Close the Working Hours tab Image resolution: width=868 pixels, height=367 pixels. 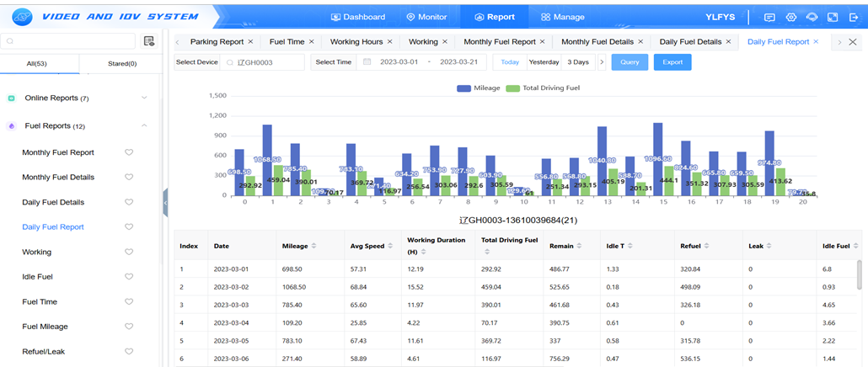[389, 41]
